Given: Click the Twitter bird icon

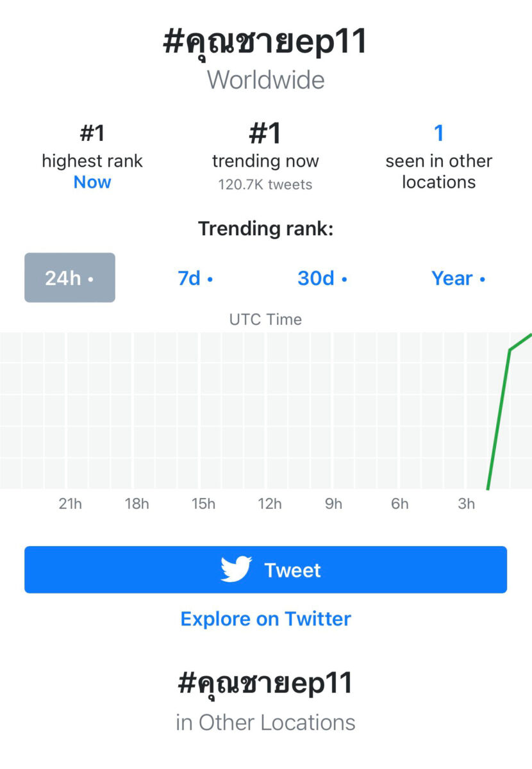Looking at the screenshot, I should [x=236, y=569].
